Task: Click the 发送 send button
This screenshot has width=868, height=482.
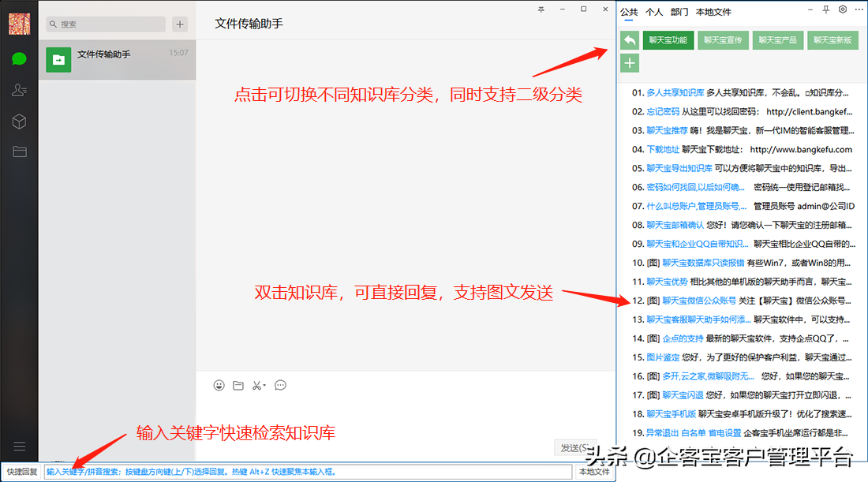Action: (574, 447)
